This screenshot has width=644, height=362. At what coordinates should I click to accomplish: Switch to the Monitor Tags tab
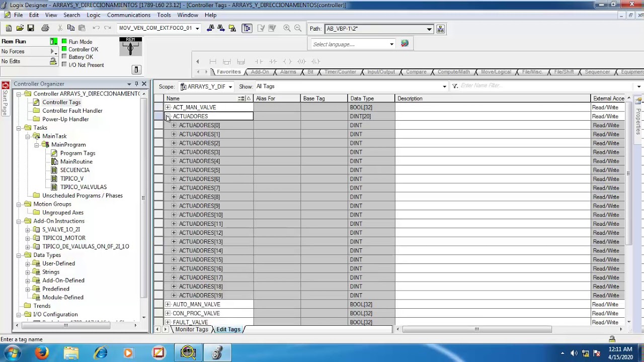click(x=191, y=329)
